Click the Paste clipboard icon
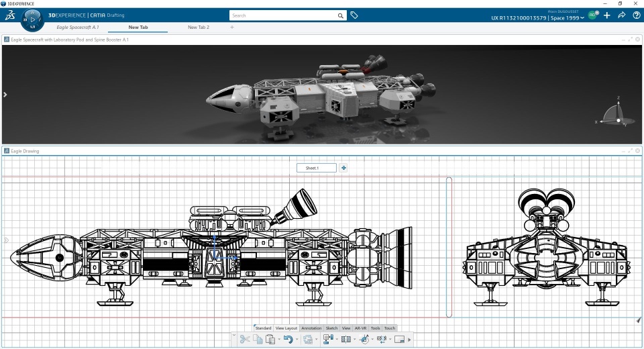 [x=270, y=339]
